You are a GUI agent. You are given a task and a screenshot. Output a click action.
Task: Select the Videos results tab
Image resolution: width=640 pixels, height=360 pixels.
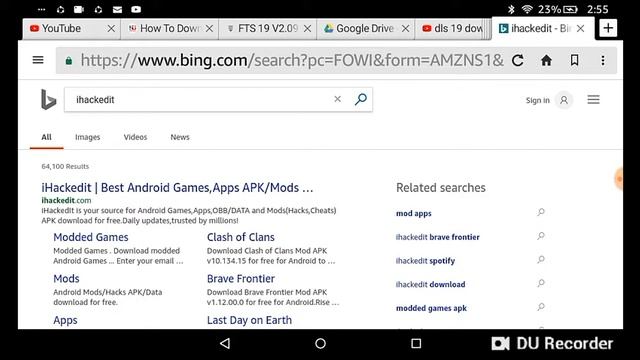(135, 137)
